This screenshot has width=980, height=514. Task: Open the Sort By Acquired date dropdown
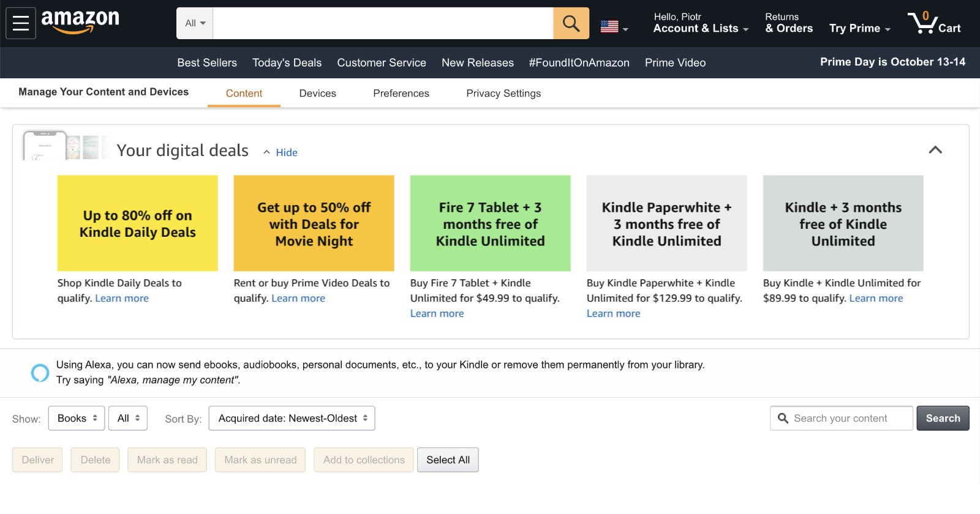click(x=292, y=418)
